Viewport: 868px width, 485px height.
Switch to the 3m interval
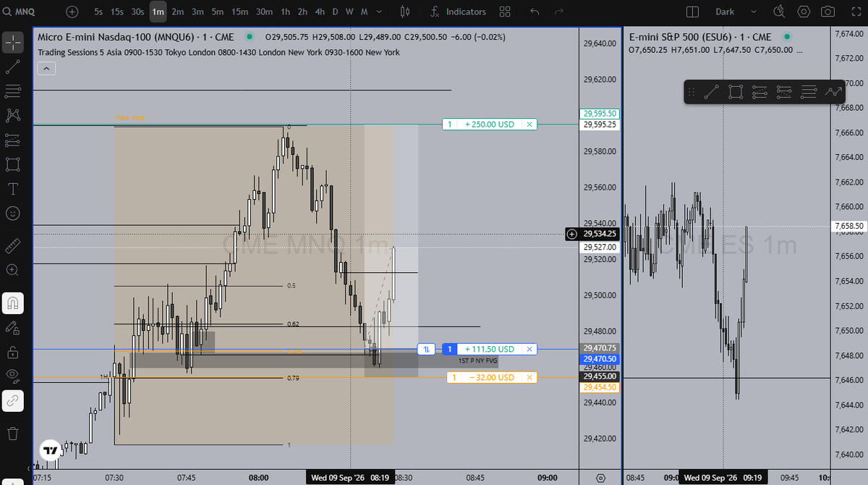click(x=197, y=12)
